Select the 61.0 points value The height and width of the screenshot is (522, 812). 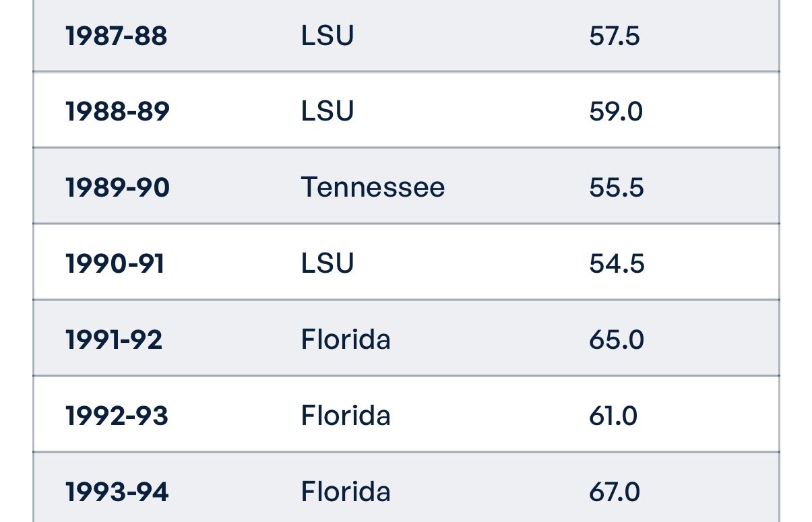coord(613,416)
